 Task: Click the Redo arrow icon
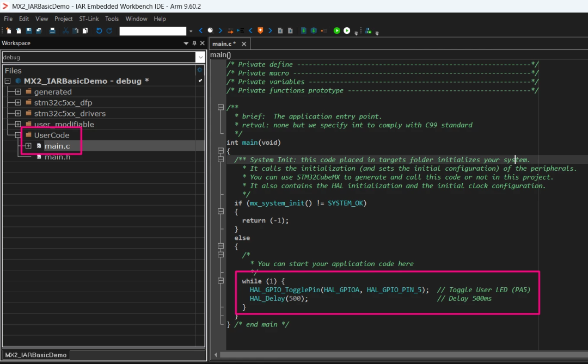pyautogui.click(x=109, y=30)
